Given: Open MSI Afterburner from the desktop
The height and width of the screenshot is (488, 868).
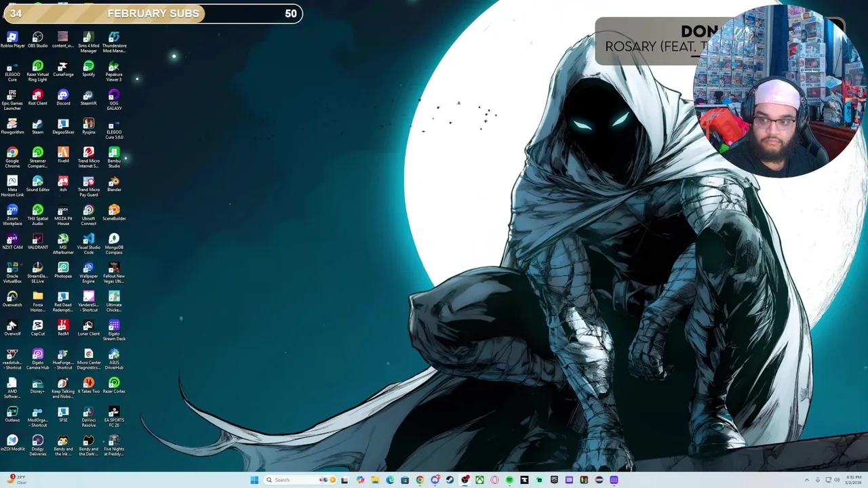Looking at the screenshot, I should (x=63, y=244).
